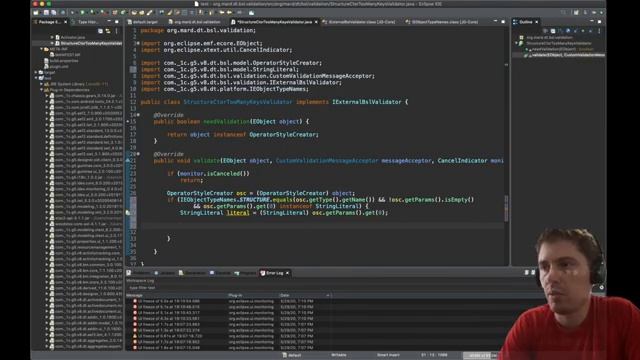Select the Error Log tab
Viewport: 640px width, 360px height.
(x=274, y=273)
